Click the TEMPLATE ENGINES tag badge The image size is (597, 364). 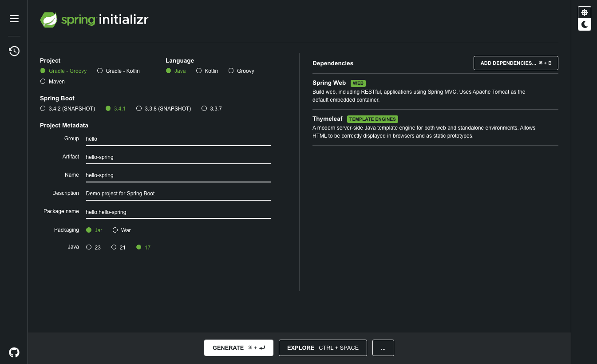372,119
